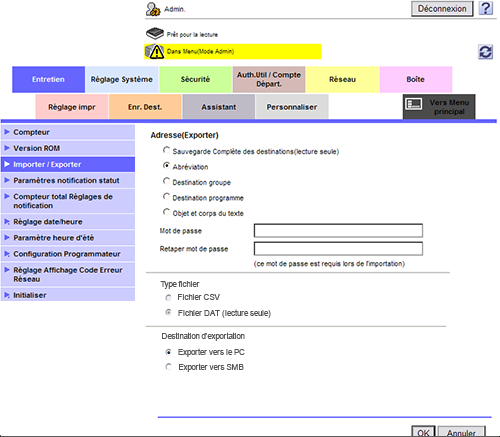The width and height of the screenshot is (500, 437).
Task: Select Destination programme radio button
Action: (x=166, y=196)
